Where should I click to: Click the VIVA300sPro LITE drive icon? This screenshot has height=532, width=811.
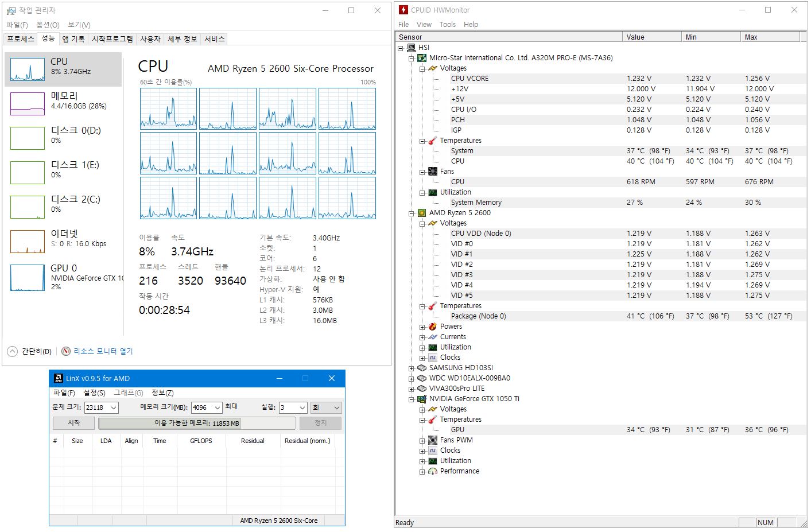[x=422, y=389]
